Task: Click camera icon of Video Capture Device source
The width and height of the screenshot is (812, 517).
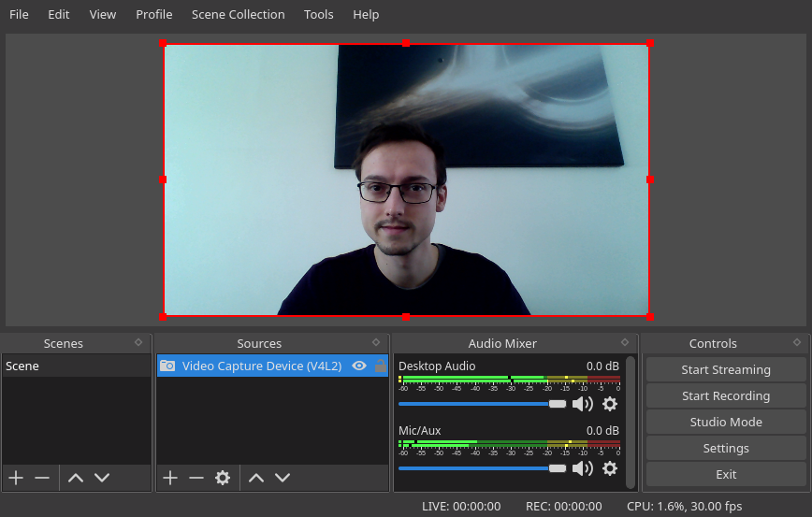Action: pos(167,366)
